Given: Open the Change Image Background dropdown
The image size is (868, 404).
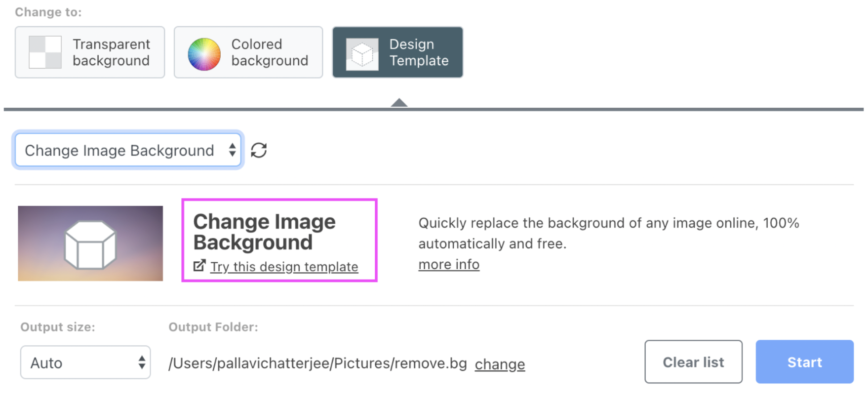Looking at the screenshot, I should (128, 150).
